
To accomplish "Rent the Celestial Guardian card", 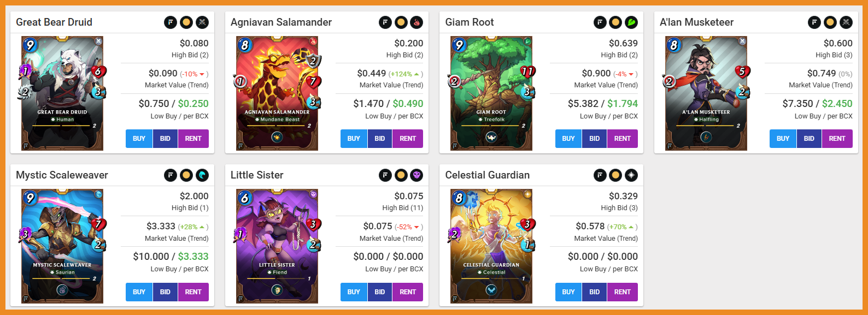I will (623, 292).
